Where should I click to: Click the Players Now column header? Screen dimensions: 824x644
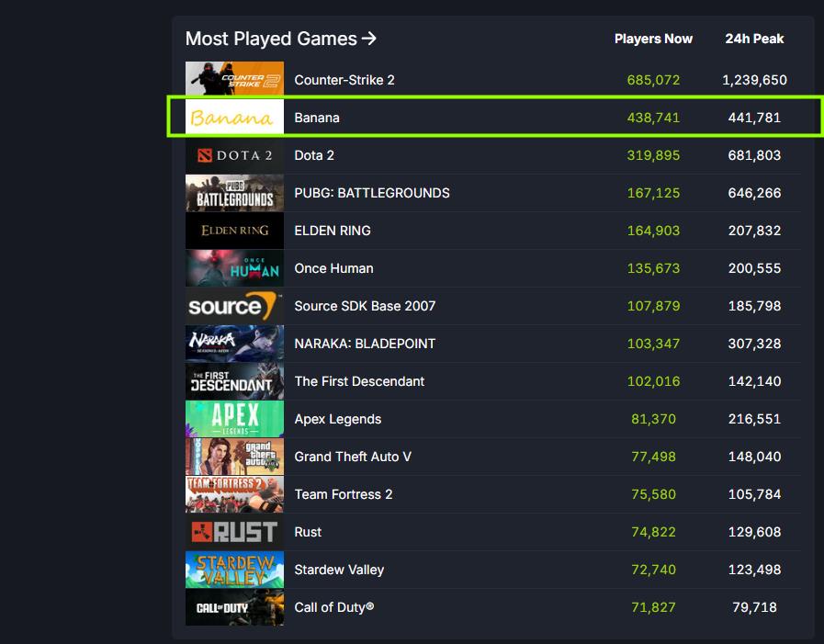coord(653,39)
